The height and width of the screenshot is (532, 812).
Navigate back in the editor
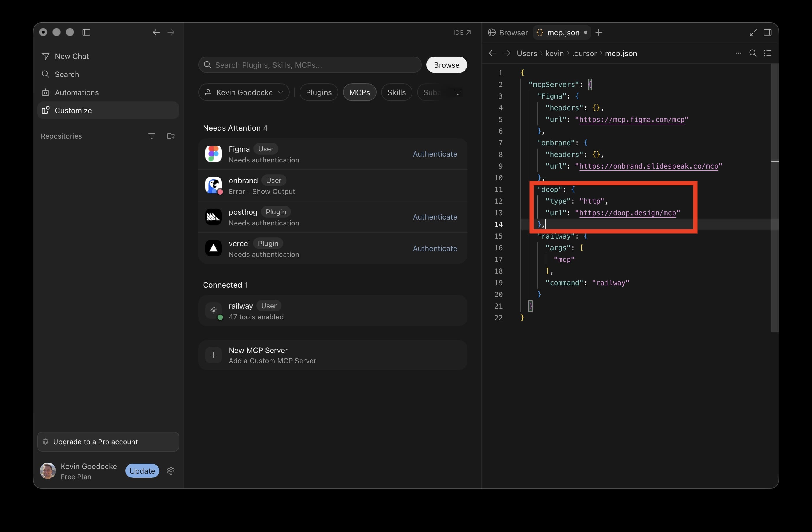pos(492,53)
